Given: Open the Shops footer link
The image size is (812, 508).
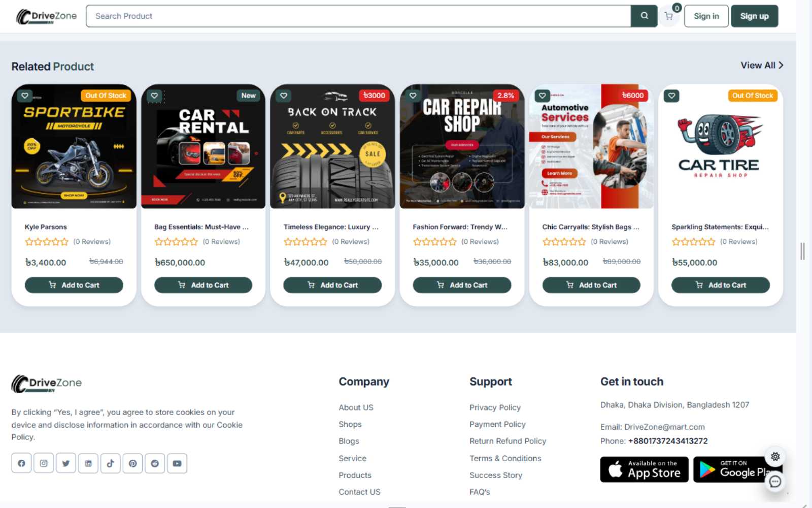Looking at the screenshot, I should (350, 424).
